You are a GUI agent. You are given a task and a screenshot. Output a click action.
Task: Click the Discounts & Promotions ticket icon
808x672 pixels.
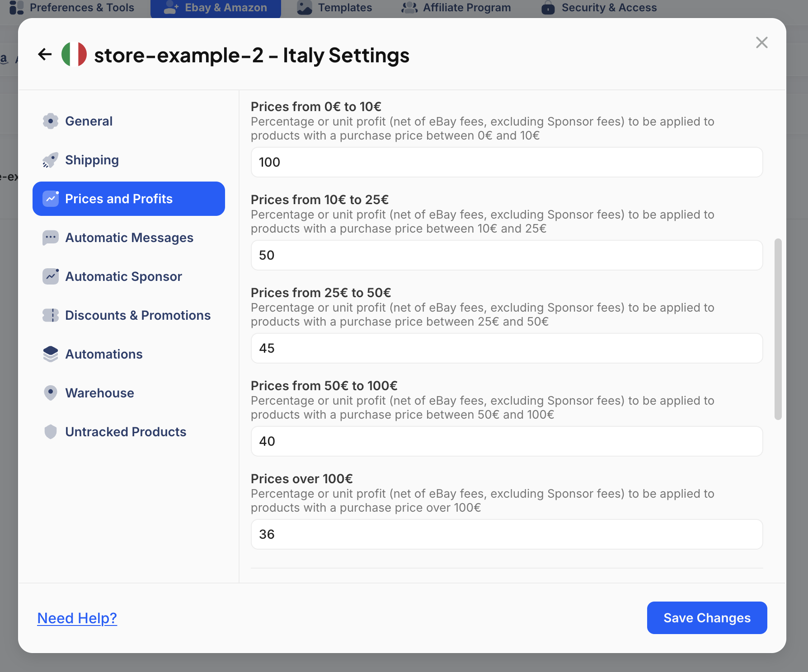51,315
